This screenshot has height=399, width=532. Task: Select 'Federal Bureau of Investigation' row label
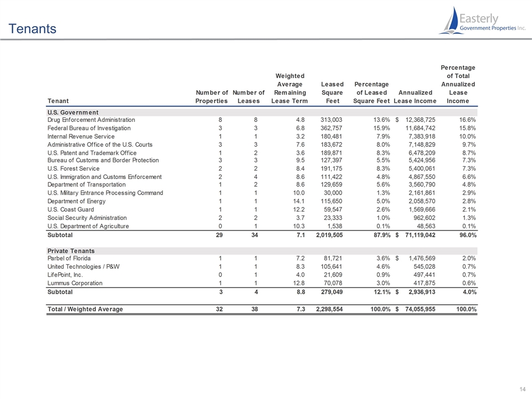(89, 128)
